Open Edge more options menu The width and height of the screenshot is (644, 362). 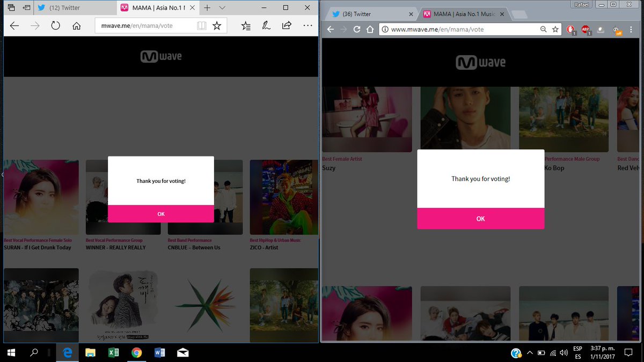coord(308,25)
